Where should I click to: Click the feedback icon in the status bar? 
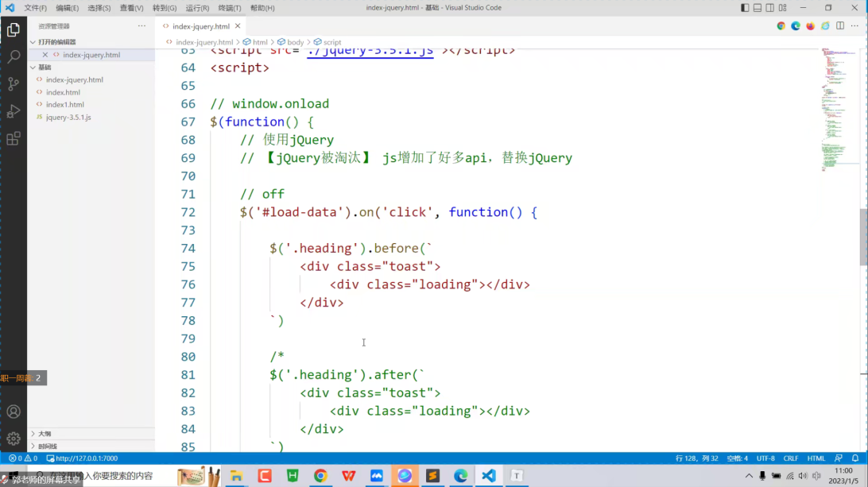pos(839,458)
